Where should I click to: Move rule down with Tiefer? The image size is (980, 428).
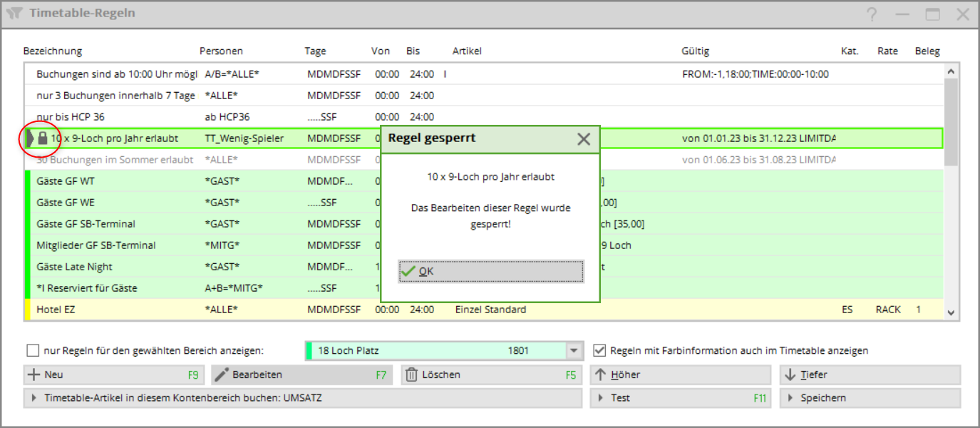tap(870, 374)
